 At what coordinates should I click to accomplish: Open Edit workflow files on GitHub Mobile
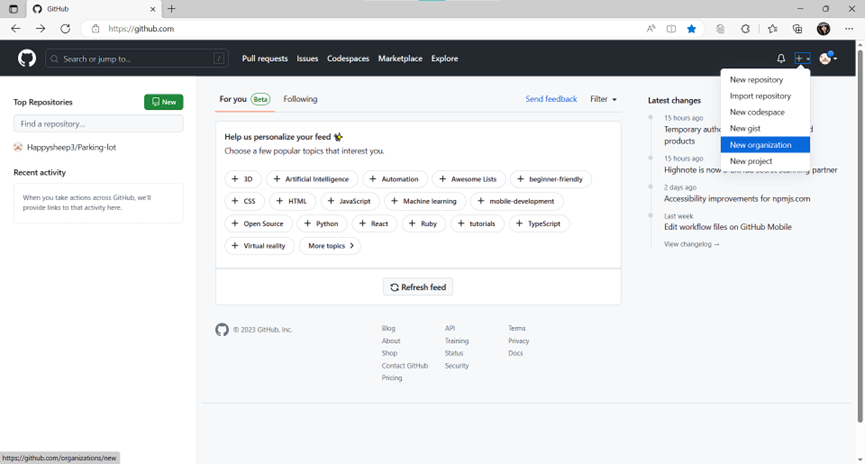click(x=728, y=227)
